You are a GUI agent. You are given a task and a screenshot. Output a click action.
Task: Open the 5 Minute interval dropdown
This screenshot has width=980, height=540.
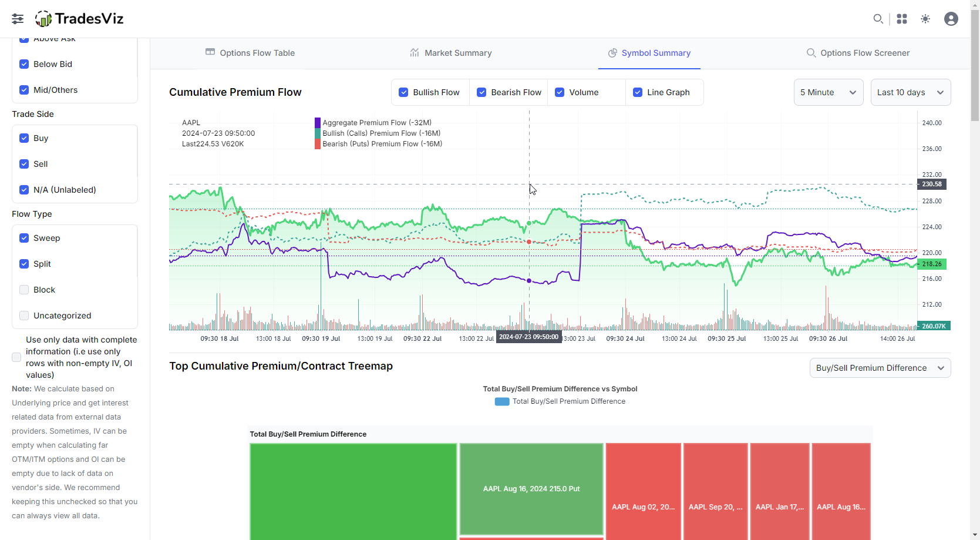pos(829,92)
